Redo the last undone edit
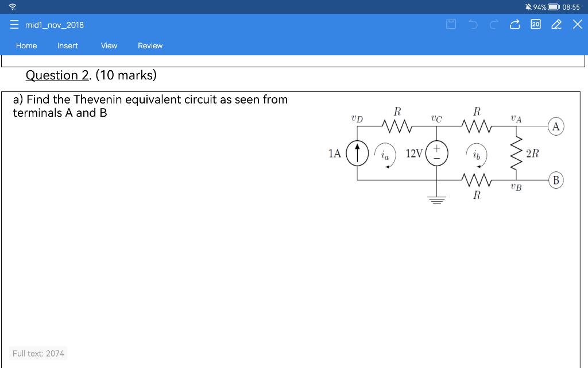The image size is (588, 368). pos(494,24)
